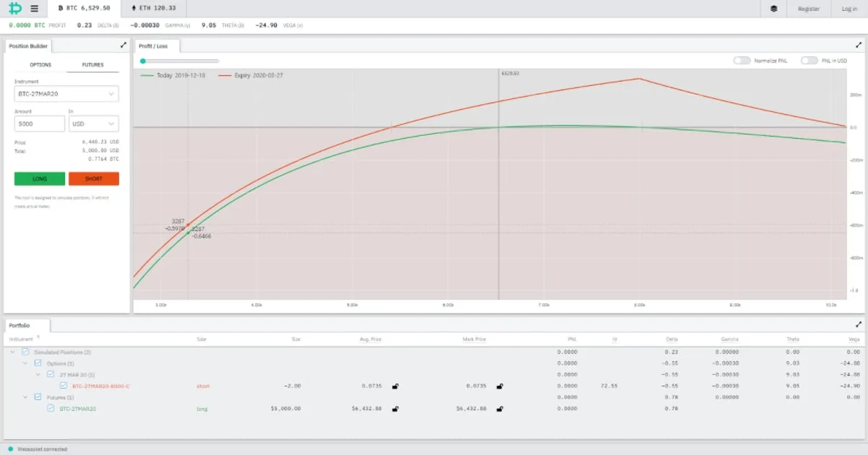Toggle PNL in USD switch
Screen dimensions: 868x455
click(x=809, y=61)
